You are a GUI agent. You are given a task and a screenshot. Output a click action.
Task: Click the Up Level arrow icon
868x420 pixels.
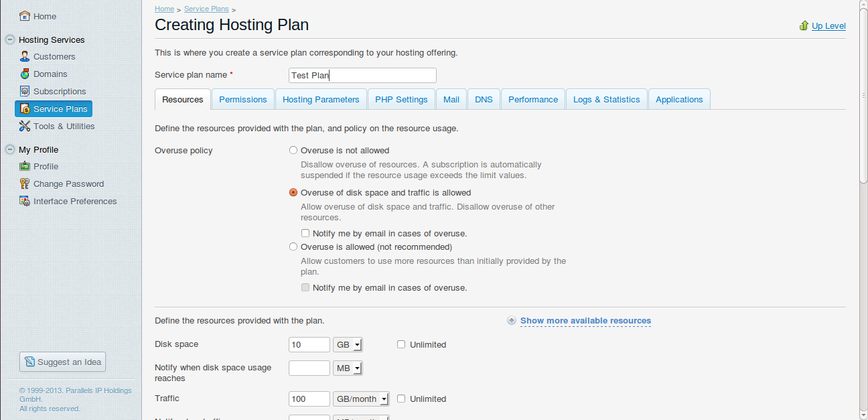[804, 25]
